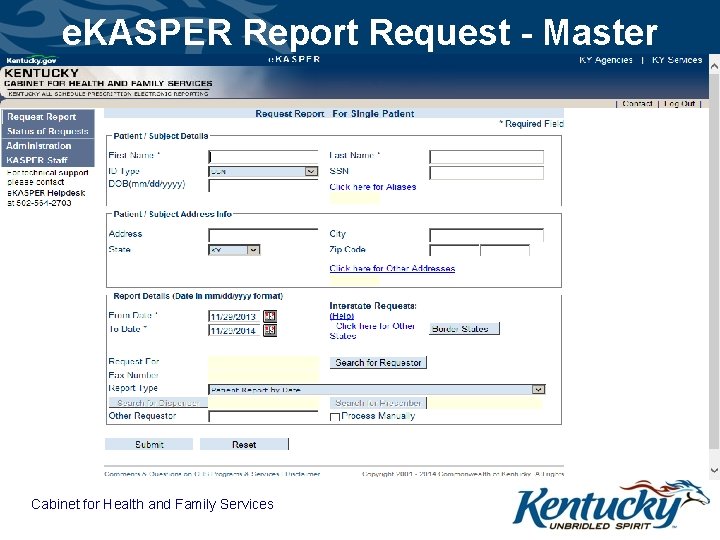
Task: Focus the SSN input field
Action: pos(486,173)
